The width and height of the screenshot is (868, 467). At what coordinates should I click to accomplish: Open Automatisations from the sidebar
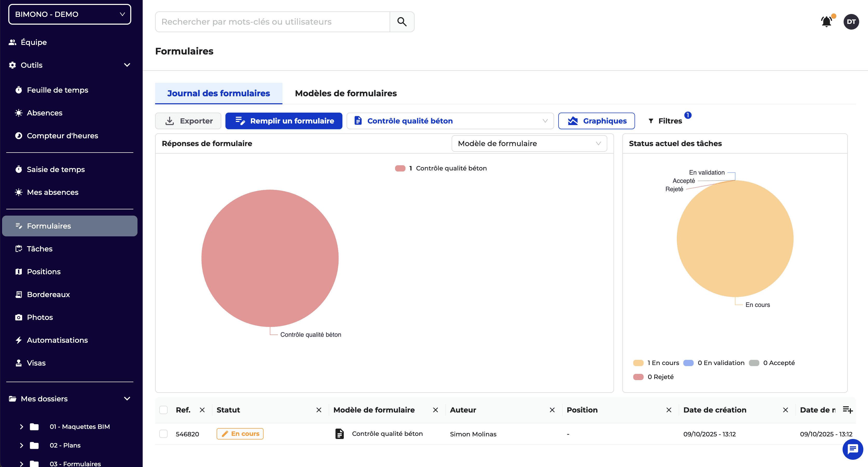(x=57, y=340)
